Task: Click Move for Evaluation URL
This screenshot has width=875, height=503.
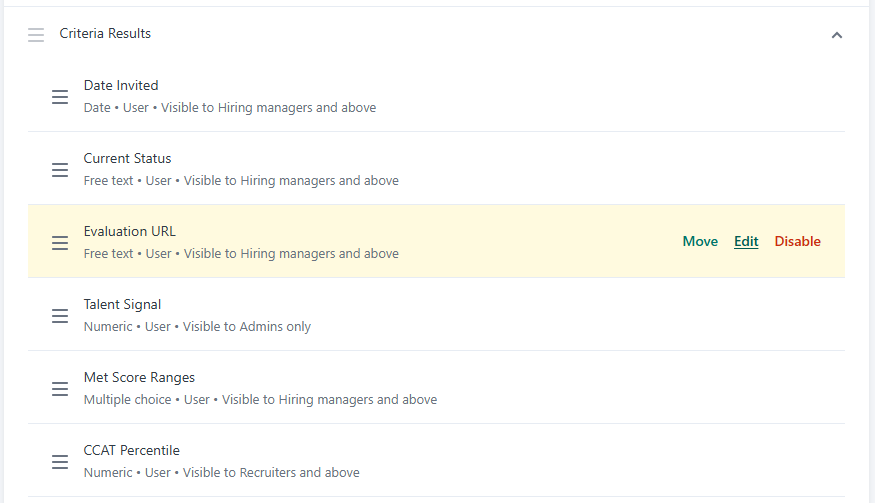Action: click(700, 241)
